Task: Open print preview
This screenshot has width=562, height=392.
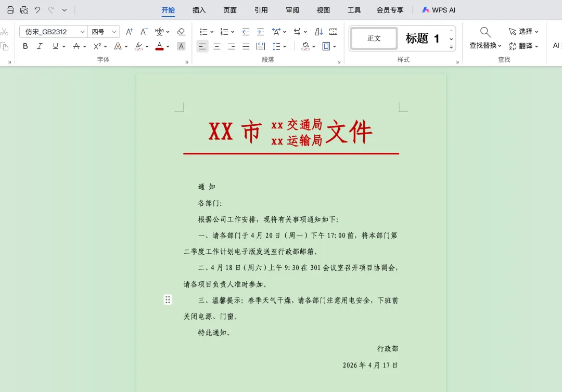Action: [24, 10]
